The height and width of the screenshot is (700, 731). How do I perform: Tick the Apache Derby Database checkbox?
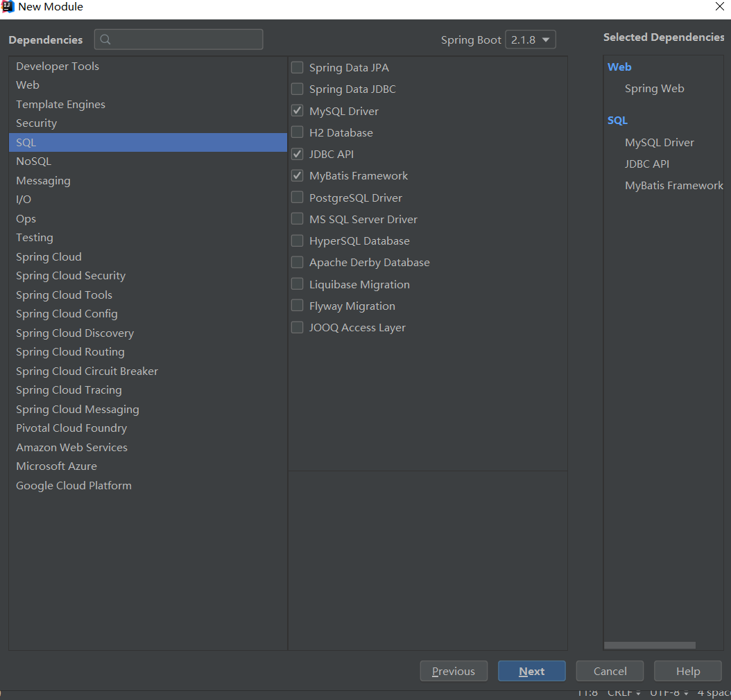pos(297,262)
